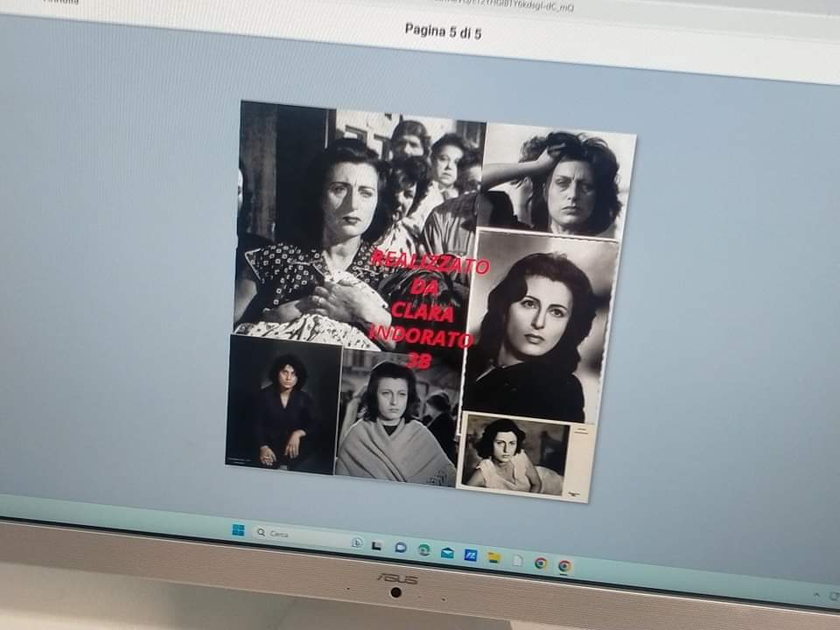The height and width of the screenshot is (630, 840).
Task: Show hidden system tray icons
Action: 816,595
